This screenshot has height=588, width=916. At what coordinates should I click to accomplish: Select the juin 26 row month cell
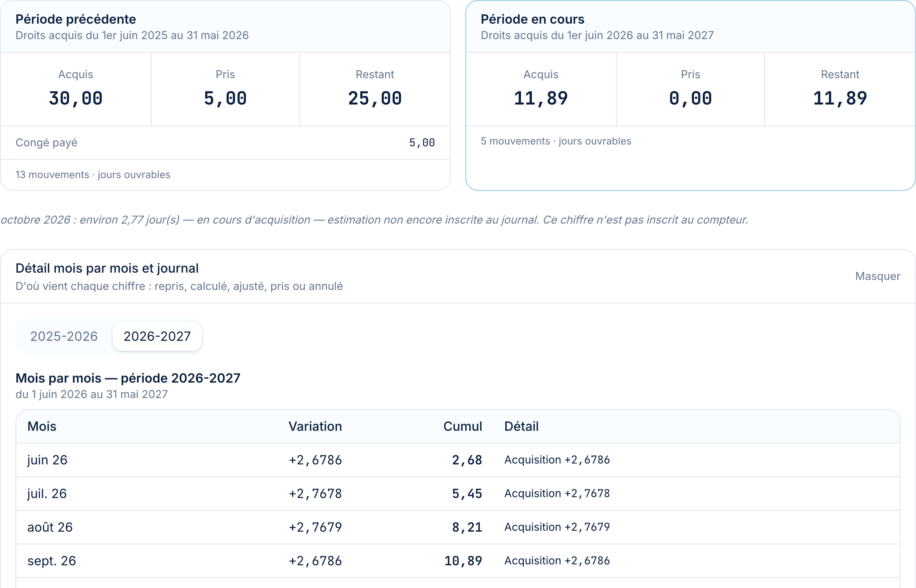(x=47, y=460)
